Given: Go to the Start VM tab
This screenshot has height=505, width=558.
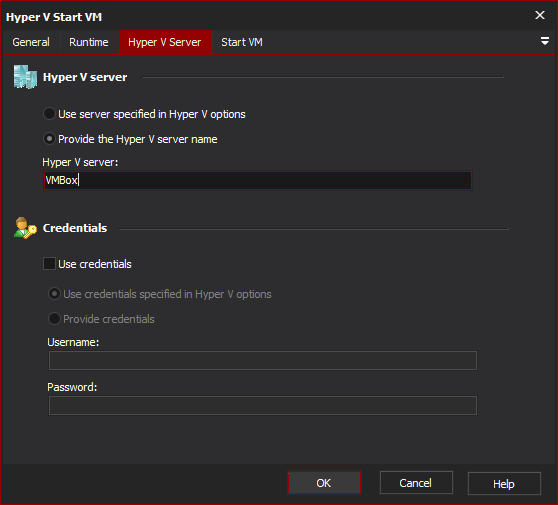Looking at the screenshot, I should 242,42.
